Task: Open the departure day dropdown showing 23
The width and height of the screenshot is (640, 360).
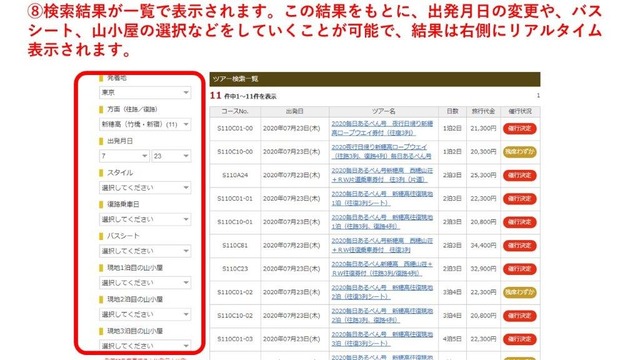Action: (x=171, y=156)
